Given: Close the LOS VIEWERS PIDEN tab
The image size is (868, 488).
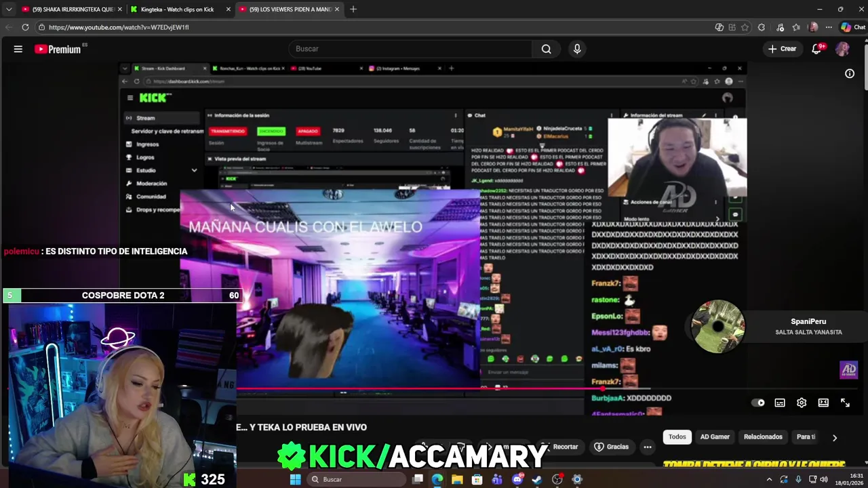Looking at the screenshot, I should (337, 9).
